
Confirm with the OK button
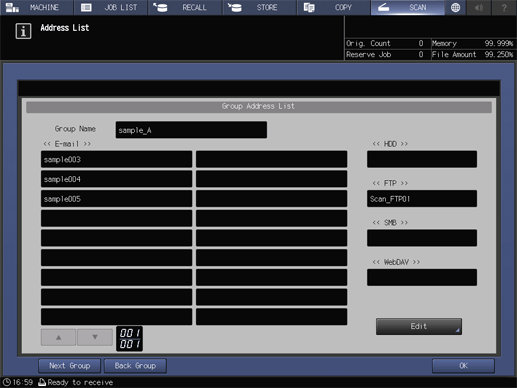click(x=463, y=366)
